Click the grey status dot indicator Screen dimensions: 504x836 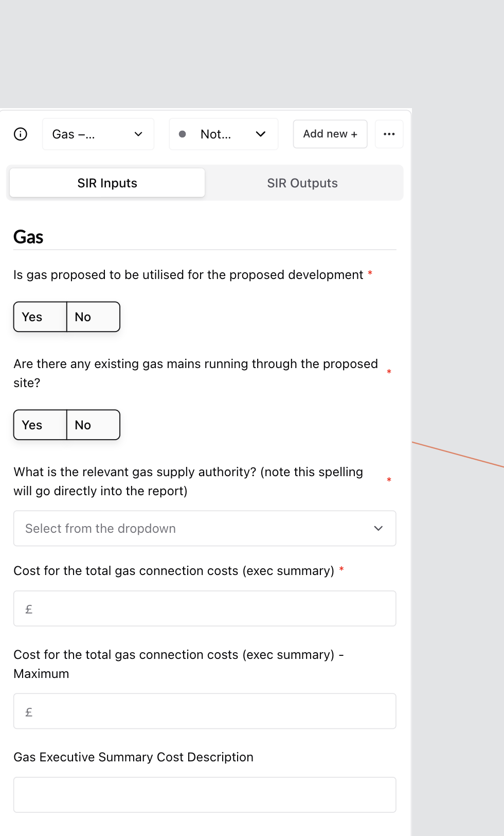[x=182, y=134]
